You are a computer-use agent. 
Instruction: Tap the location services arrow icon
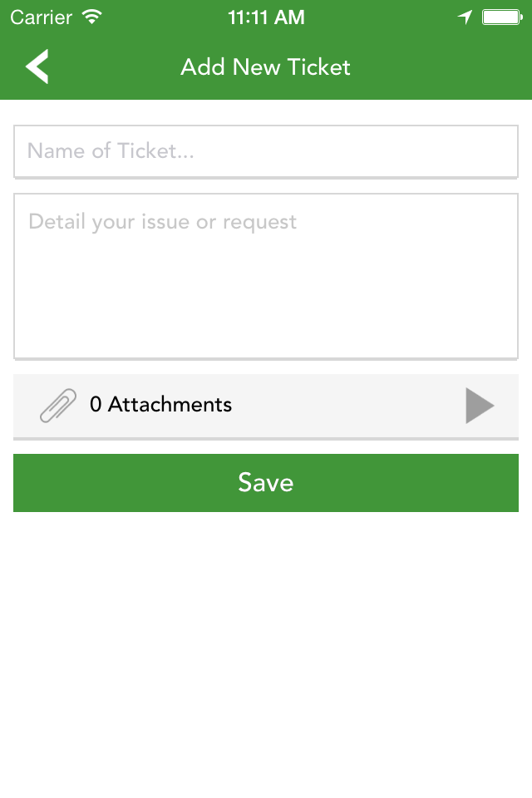(x=465, y=17)
